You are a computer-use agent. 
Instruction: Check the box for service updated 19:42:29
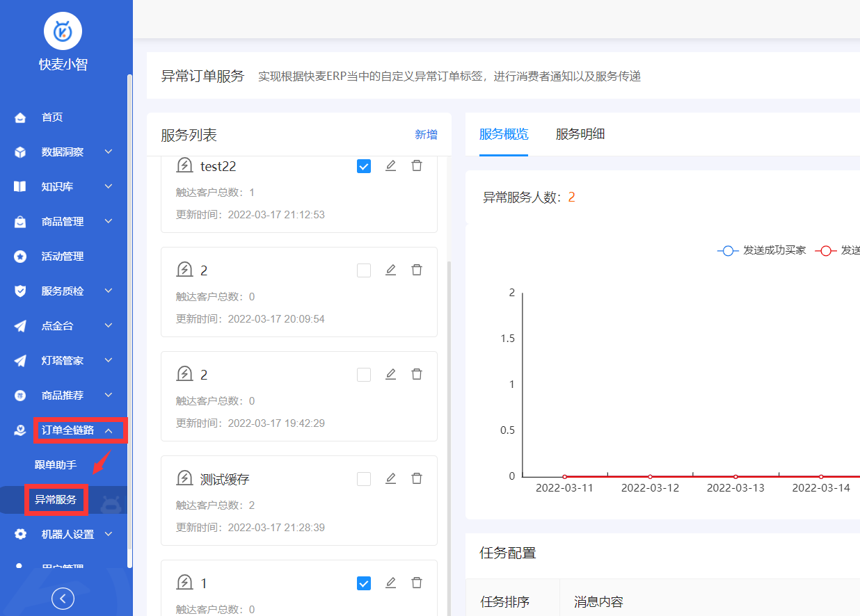pyautogui.click(x=364, y=375)
